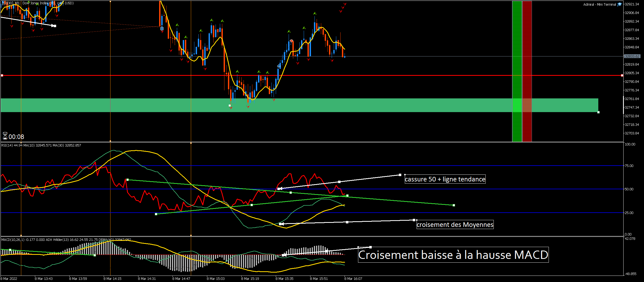Screen dimensions: 644x282
Task: Click the arrowhead pointing at the moving average crossover
Action: (x=281, y=224)
